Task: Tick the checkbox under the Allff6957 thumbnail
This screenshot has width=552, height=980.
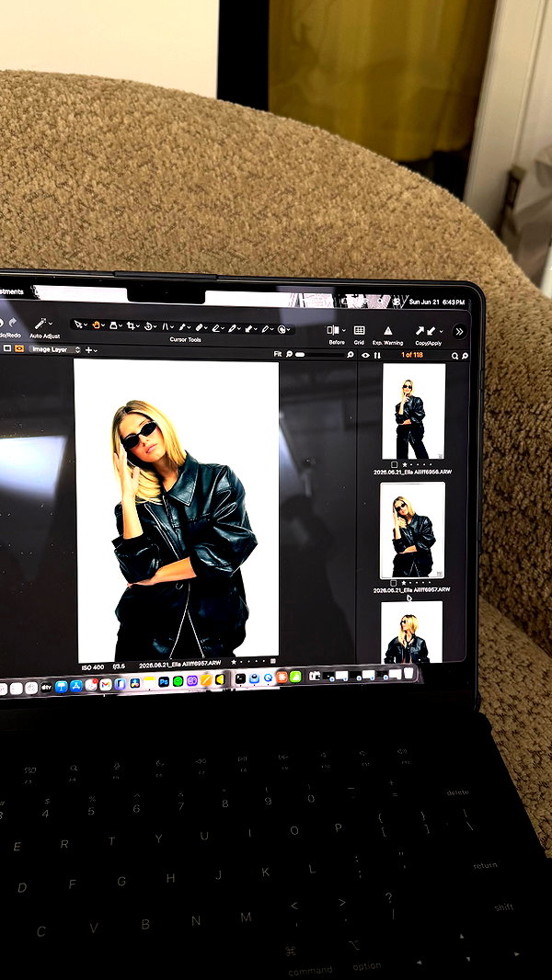Action: [x=393, y=583]
